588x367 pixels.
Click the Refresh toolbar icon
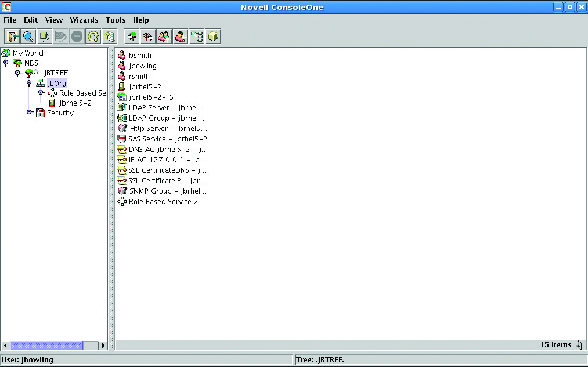click(93, 37)
